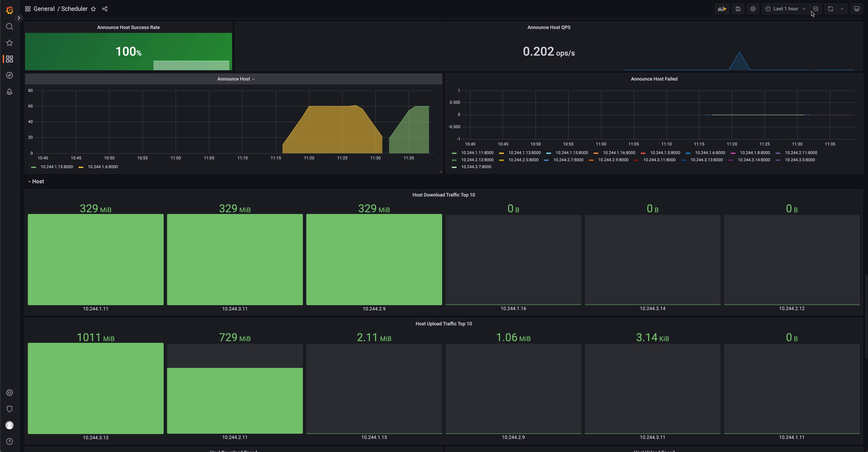Open Starred dashboards from the sidebar

[x=9, y=43]
